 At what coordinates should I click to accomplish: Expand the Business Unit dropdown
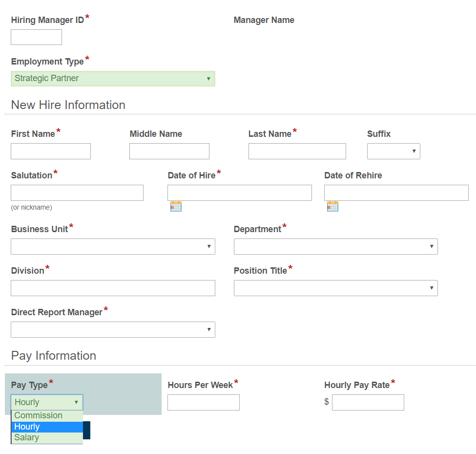pyautogui.click(x=113, y=247)
